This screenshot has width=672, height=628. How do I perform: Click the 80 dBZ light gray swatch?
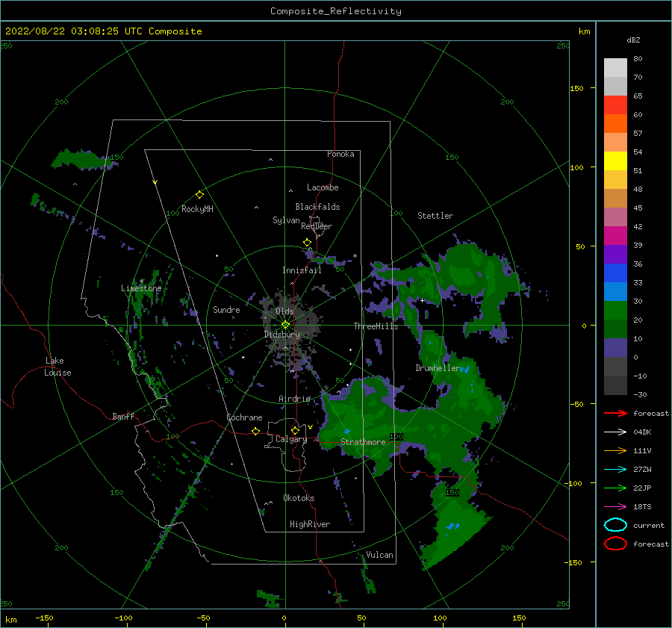point(615,67)
